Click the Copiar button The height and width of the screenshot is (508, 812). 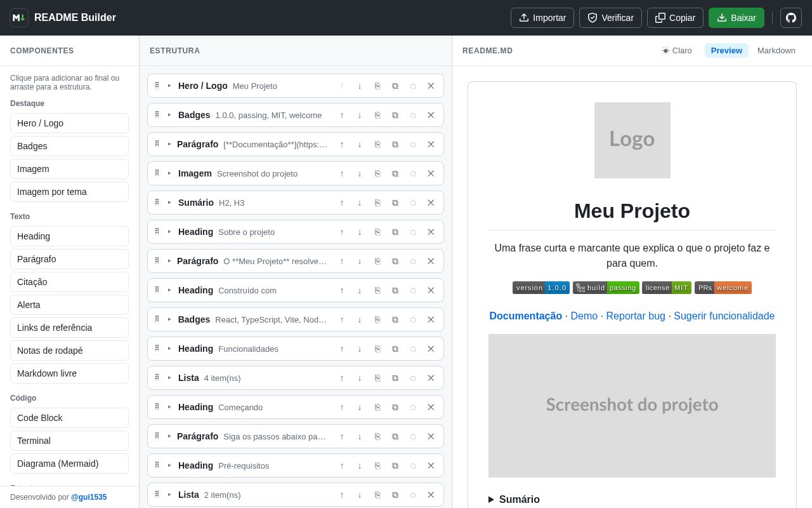675,18
